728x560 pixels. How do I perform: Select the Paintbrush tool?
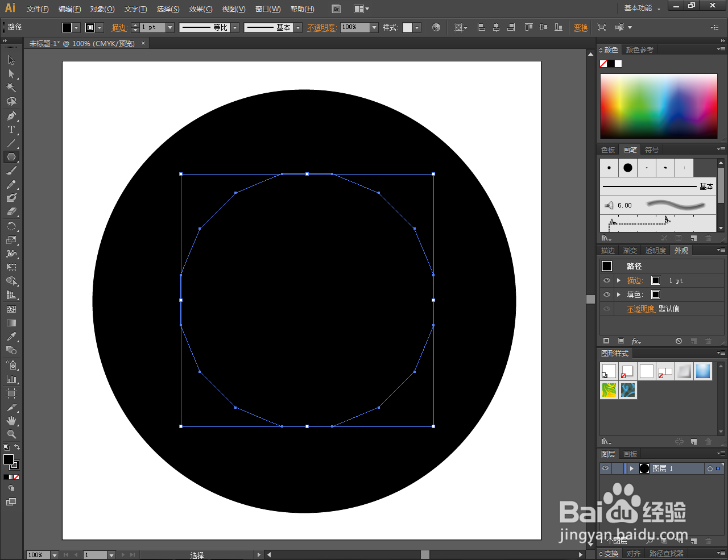pos(11,171)
